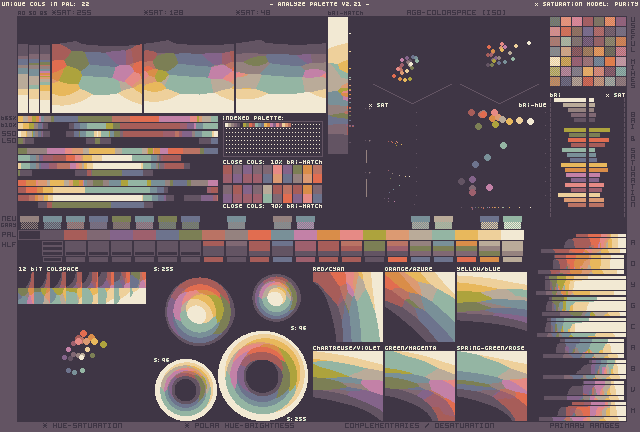640x432 pixels.
Task: Click the 'SSO' row label
Action: tap(9, 134)
